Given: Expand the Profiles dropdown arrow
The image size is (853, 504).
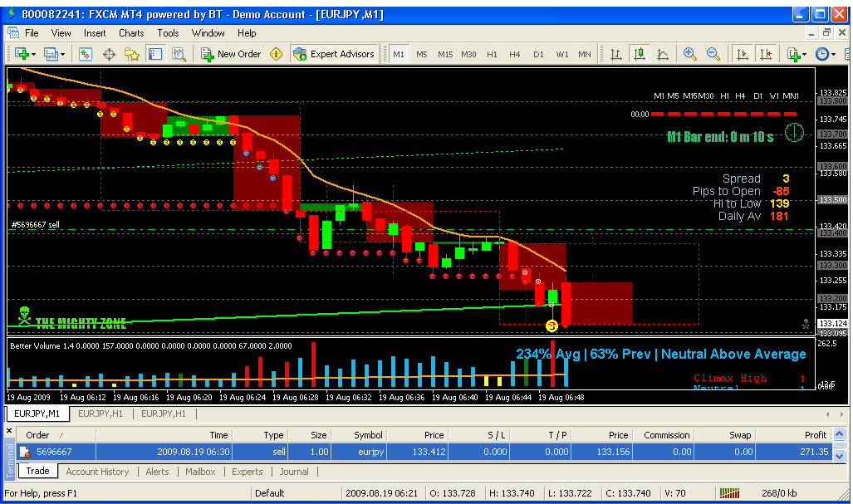Looking at the screenshot, I should (x=62, y=54).
